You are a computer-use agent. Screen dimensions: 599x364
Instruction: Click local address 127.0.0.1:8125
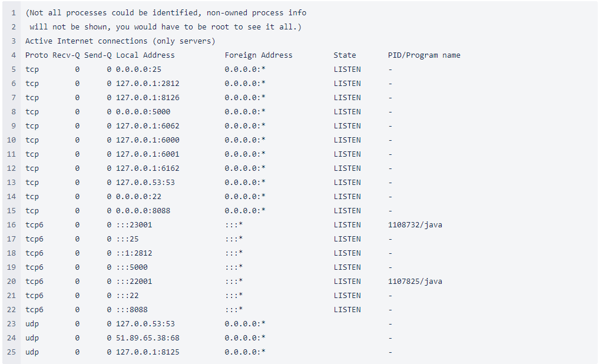pyautogui.click(x=147, y=352)
